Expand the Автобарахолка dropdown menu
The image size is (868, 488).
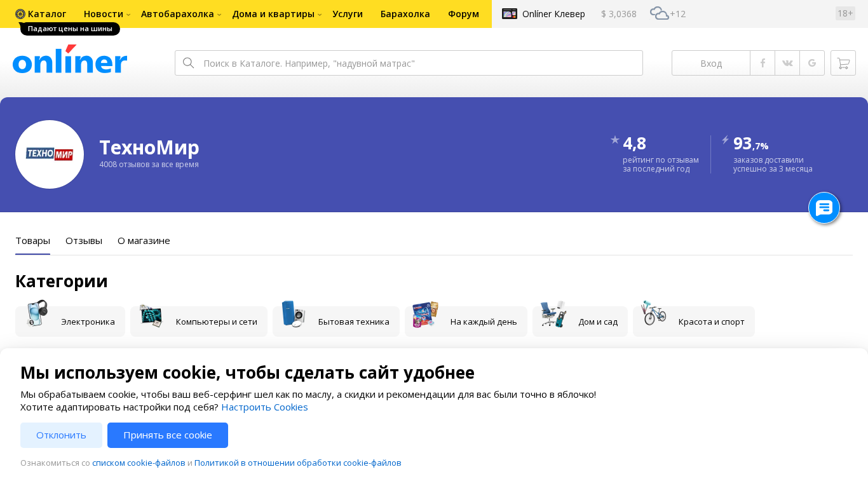[x=180, y=14]
